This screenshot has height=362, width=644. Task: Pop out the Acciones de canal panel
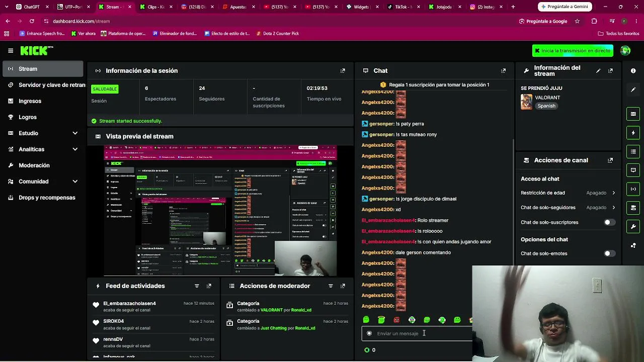point(610,160)
